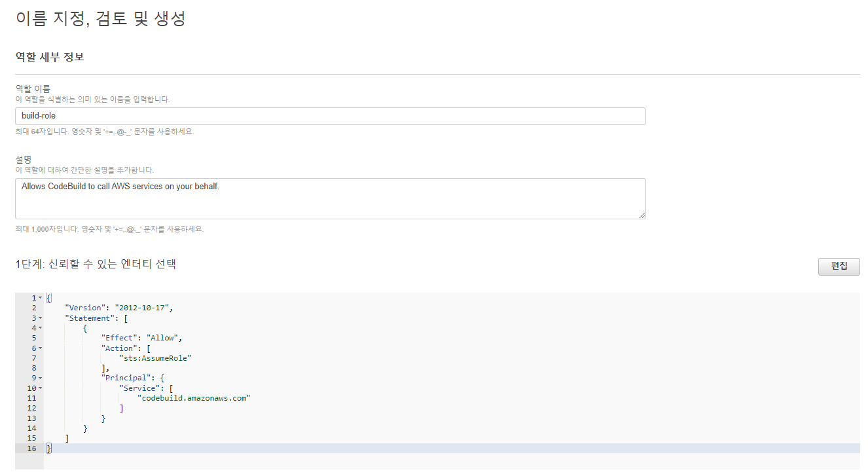The height and width of the screenshot is (474, 868).
Task: Focus the 역할 이름 field containing build-role
Action: pos(330,116)
